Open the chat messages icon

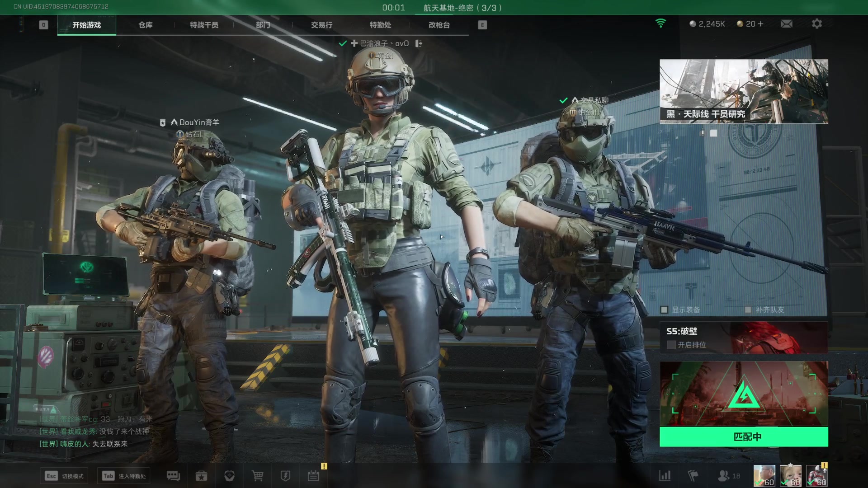173,476
